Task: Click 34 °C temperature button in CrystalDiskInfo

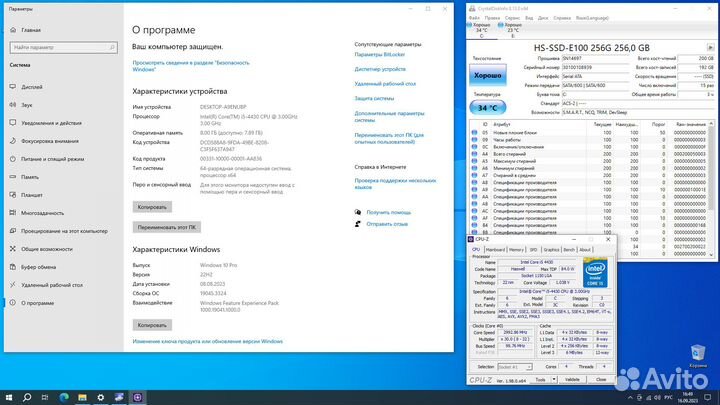Action: tap(488, 108)
